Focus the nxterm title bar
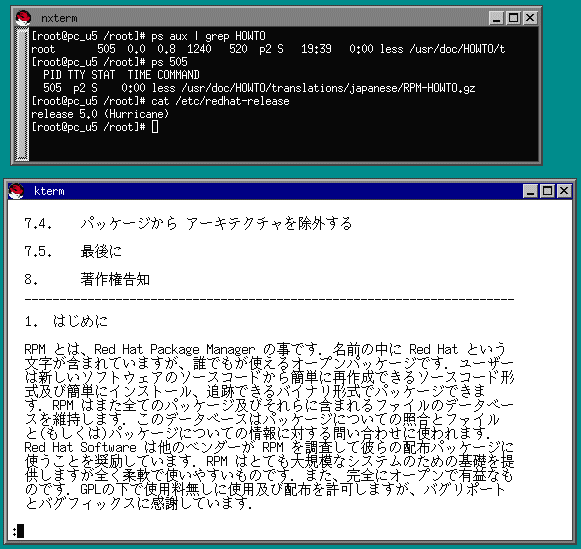Viewport: 581px width, 549px height. pos(259,18)
